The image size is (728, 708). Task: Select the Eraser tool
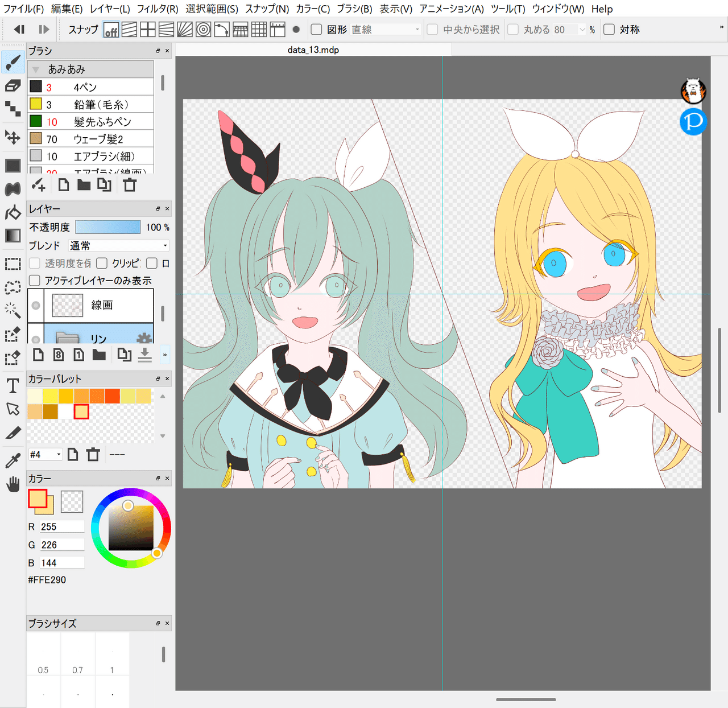point(13,86)
